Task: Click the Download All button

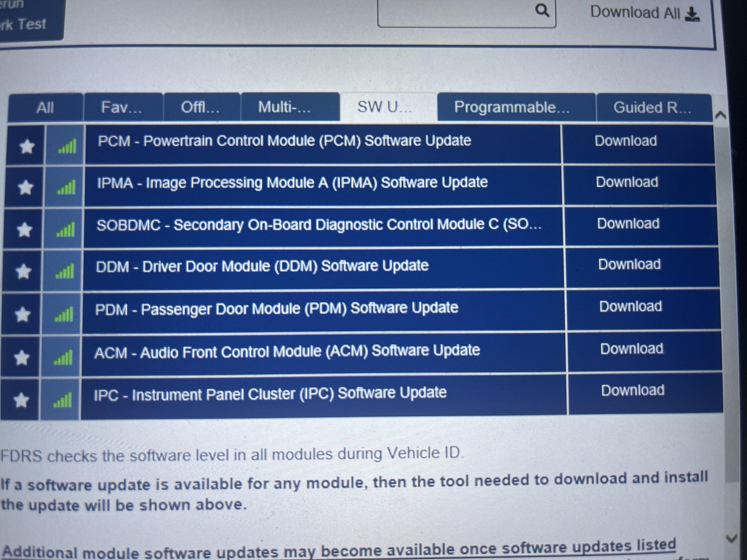Action: coord(645,13)
